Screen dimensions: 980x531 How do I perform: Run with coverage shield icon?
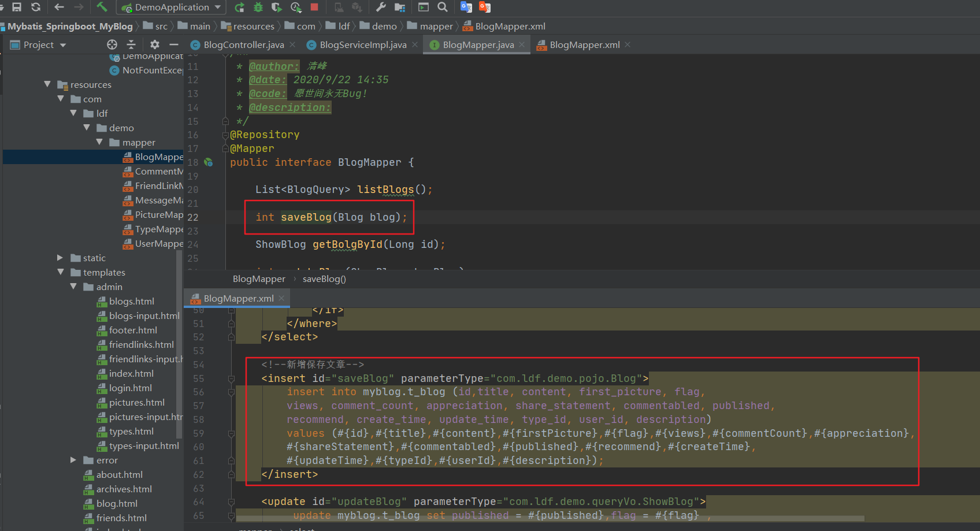click(277, 7)
